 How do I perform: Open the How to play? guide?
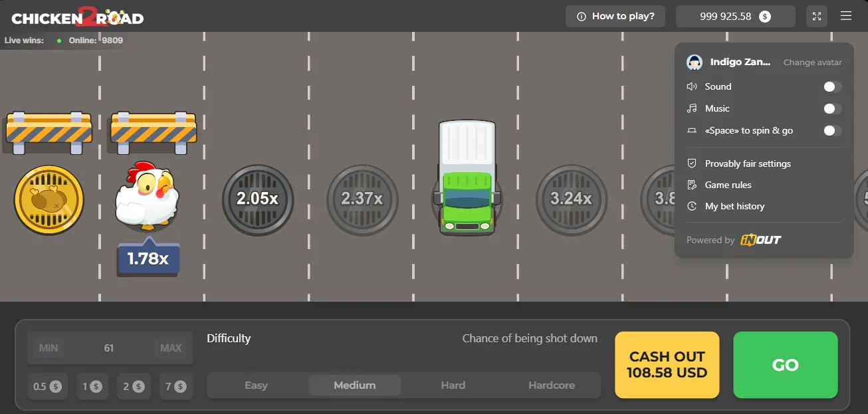(615, 16)
